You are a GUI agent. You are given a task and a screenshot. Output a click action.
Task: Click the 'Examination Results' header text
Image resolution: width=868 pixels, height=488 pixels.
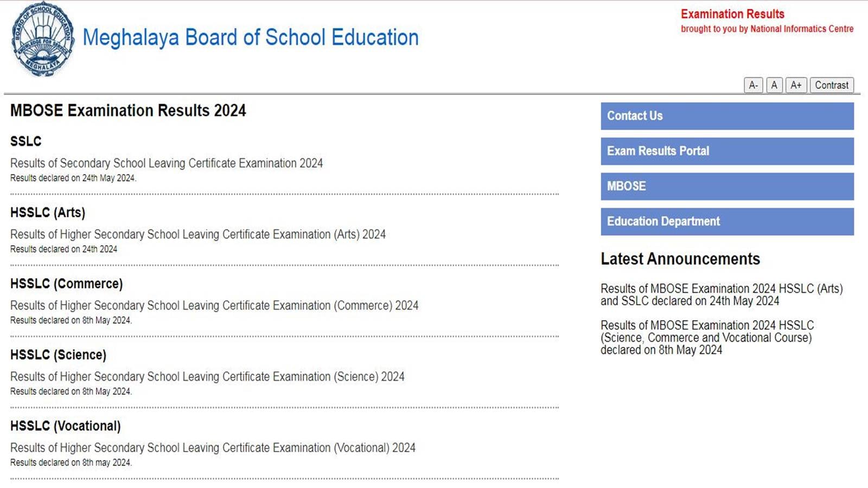(732, 14)
